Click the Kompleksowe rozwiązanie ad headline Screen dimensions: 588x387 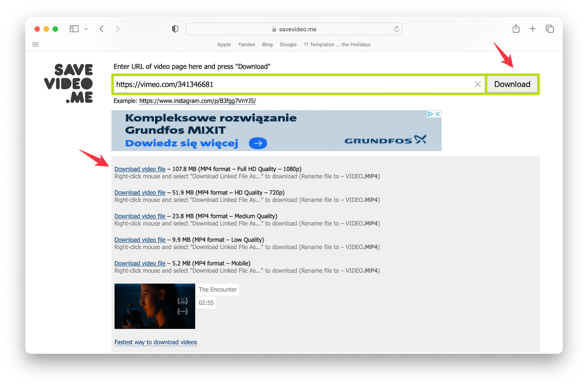click(211, 124)
